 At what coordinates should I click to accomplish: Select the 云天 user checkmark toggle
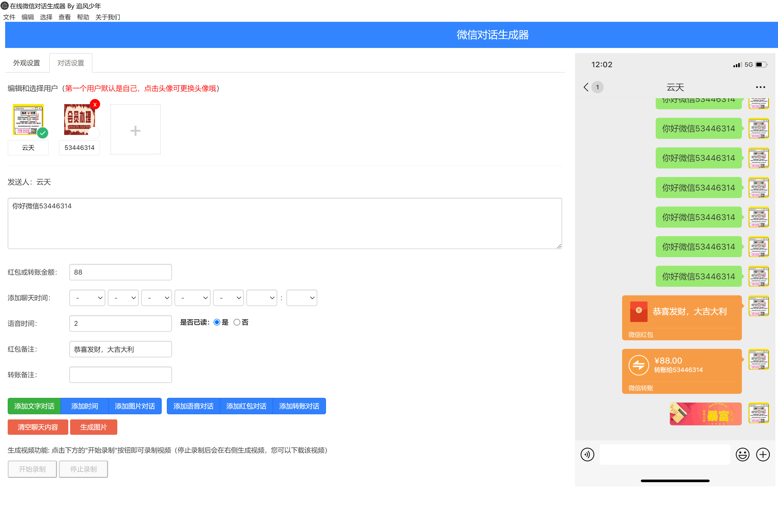(43, 133)
